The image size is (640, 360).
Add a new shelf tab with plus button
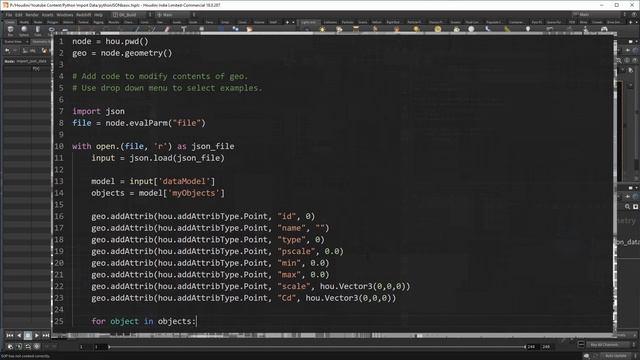287,22
